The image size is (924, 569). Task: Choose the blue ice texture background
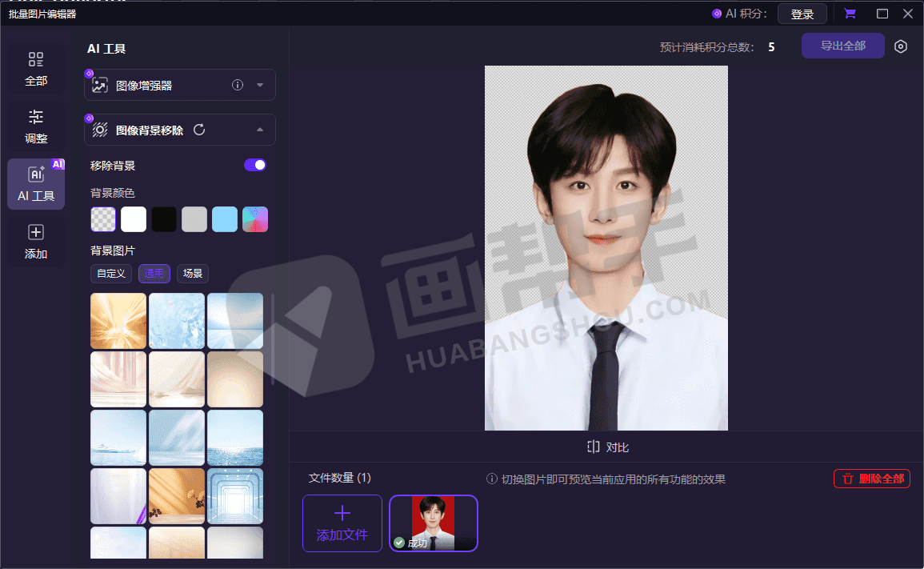pos(177,321)
